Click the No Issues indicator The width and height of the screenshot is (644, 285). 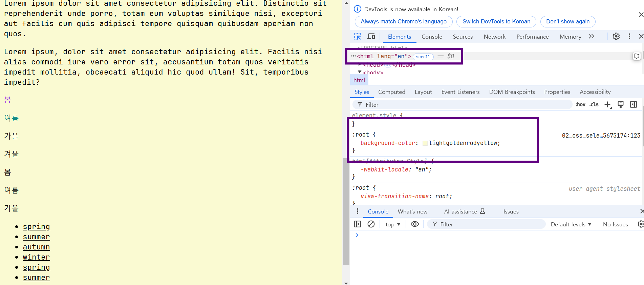click(615, 224)
